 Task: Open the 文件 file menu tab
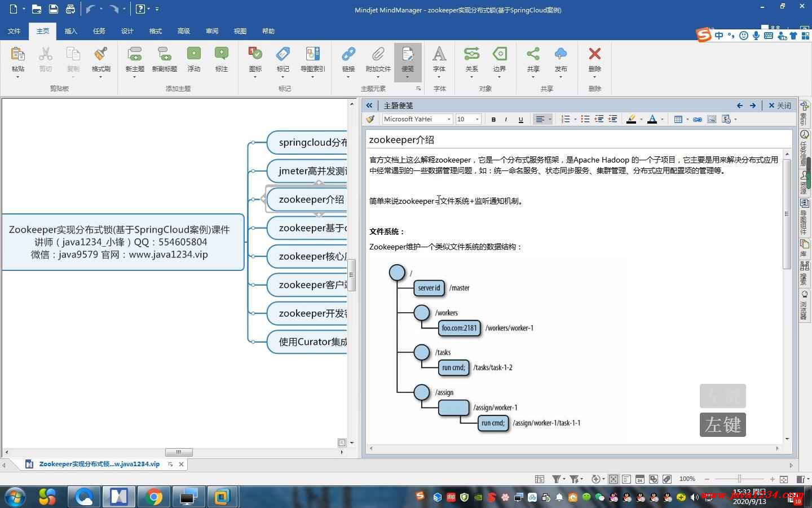[x=14, y=31]
